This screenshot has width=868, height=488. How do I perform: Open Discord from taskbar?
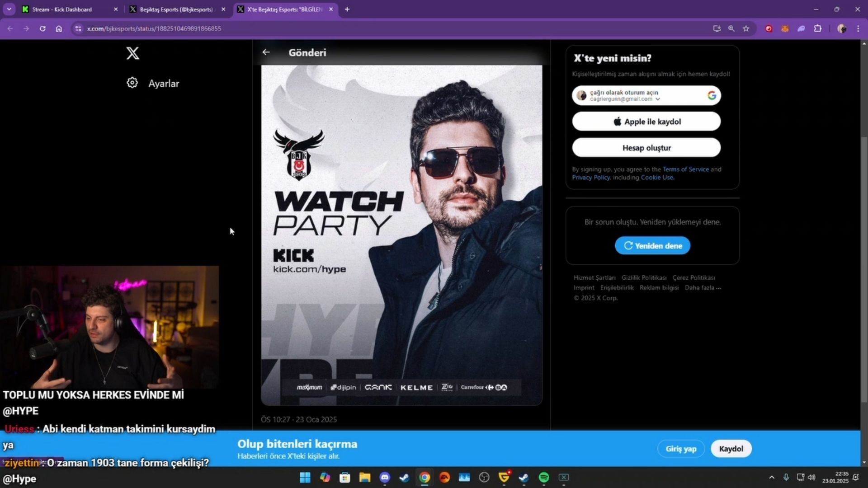click(385, 477)
